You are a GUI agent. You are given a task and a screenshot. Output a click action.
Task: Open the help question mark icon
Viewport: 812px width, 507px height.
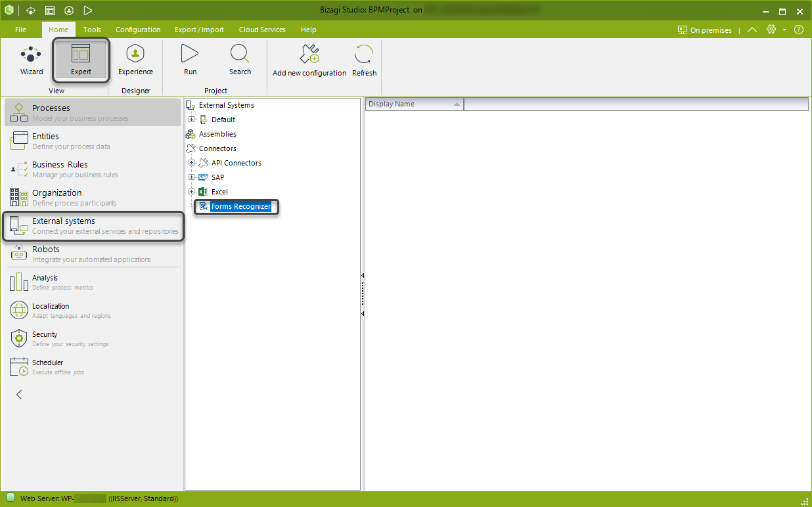tap(799, 30)
